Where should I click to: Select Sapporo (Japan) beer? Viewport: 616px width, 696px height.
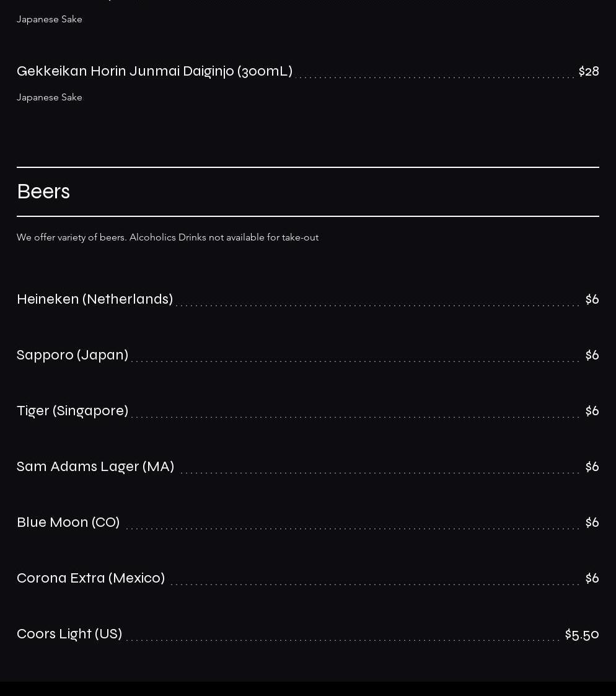pos(73,355)
